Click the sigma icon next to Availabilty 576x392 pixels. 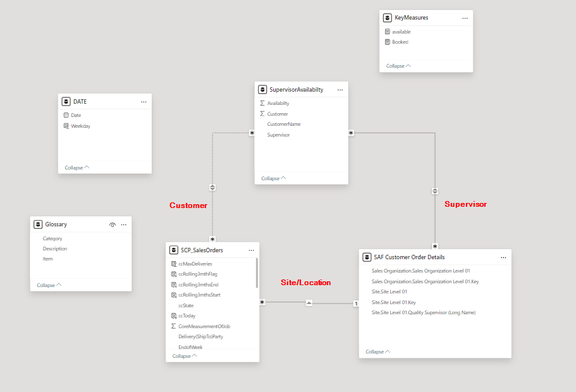click(x=262, y=103)
